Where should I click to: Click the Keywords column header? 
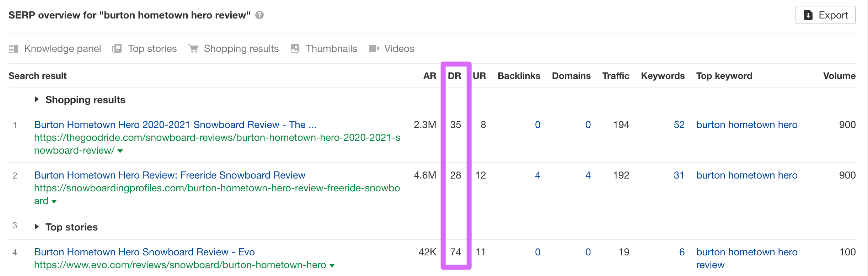(663, 76)
